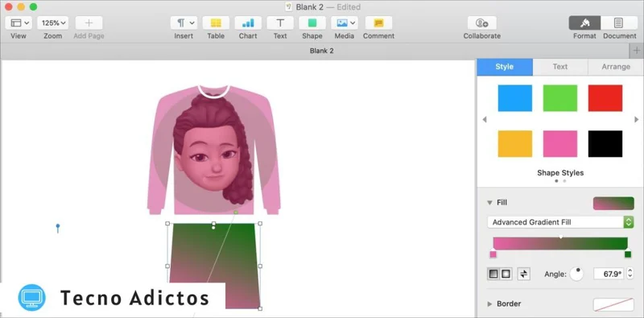Click the Collaborate icon

pyautogui.click(x=481, y=23)
